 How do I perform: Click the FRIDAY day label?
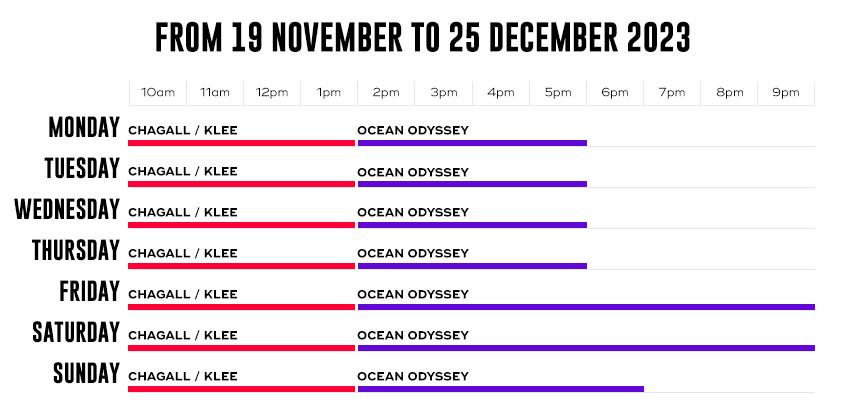(90, 292)
